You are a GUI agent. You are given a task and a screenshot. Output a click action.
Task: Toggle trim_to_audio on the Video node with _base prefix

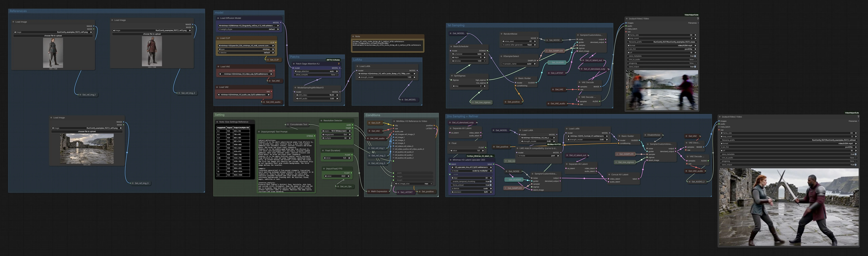[662, 60]
